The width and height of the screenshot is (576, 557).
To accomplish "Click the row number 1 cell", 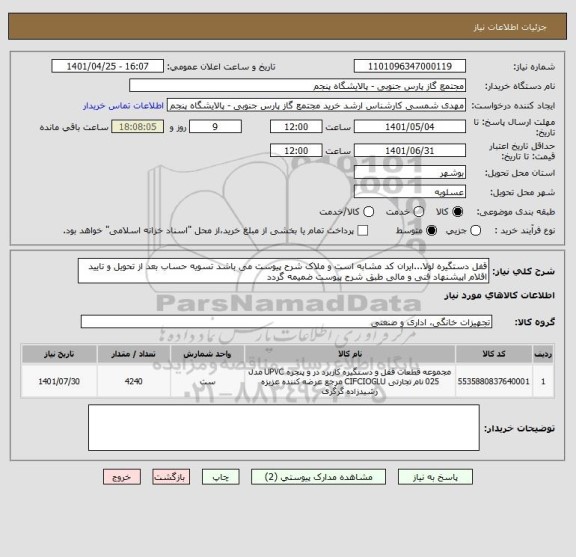I will (x=543, y=381).
